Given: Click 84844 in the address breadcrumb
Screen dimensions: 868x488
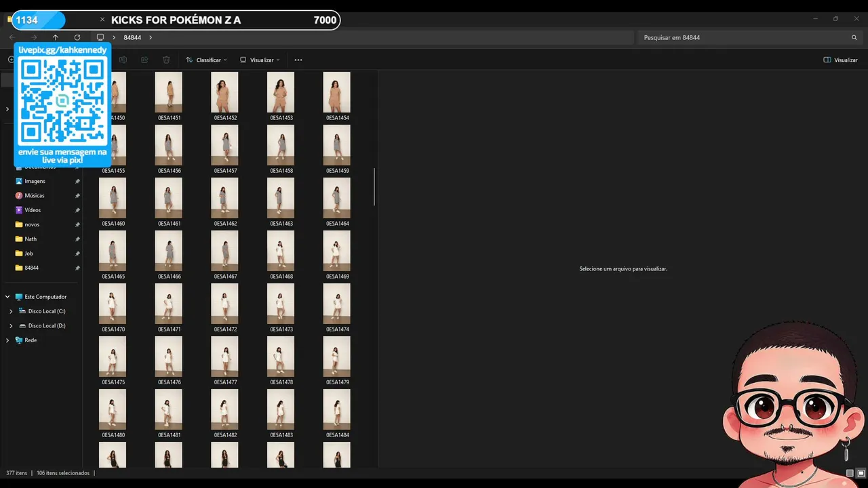Looking at the screenshot, I should (x=132, y=37).
